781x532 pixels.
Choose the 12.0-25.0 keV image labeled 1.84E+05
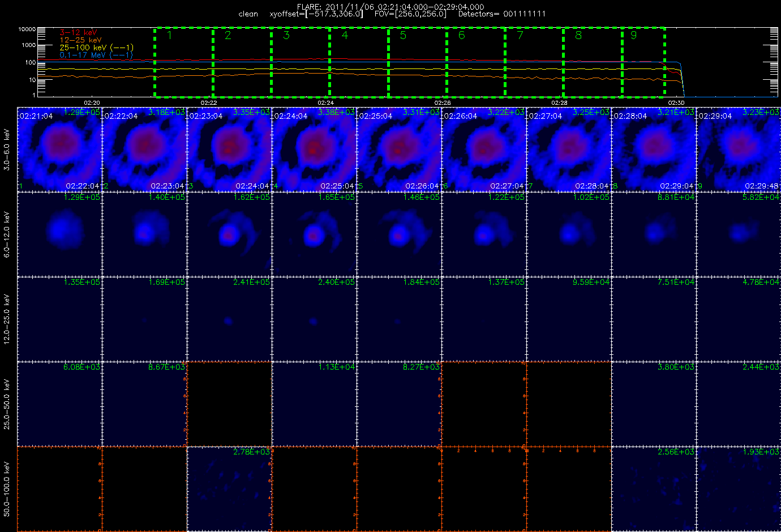[x=399, y=319]
